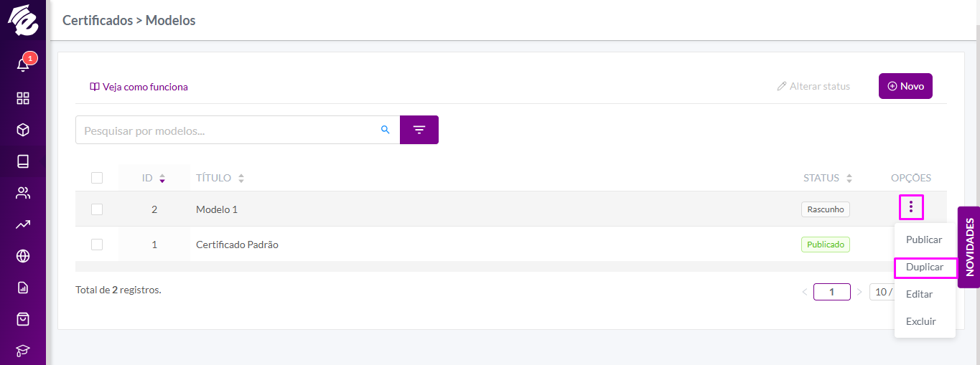Open the notifications bell icon
Screen dimensions: 980x365
tap(23, 65)
